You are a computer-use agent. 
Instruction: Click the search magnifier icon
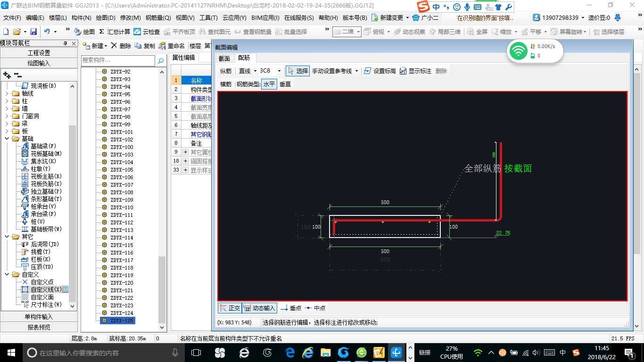tap(161, 60)
